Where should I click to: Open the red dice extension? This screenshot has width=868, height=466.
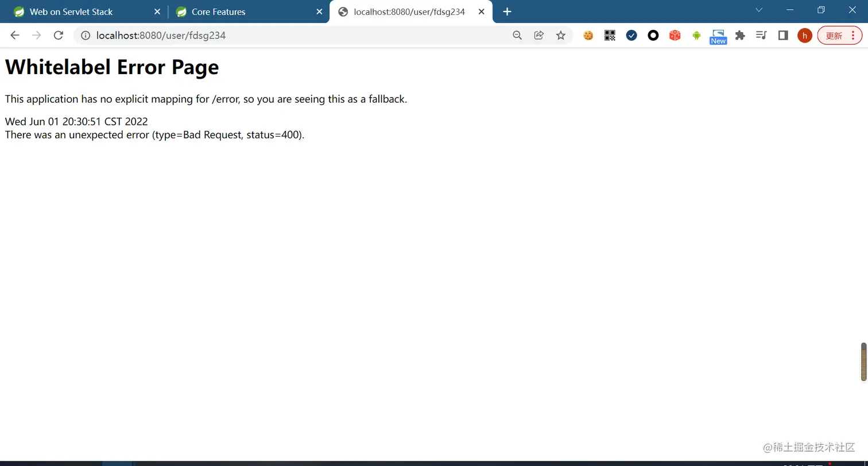tap(675, 36)
